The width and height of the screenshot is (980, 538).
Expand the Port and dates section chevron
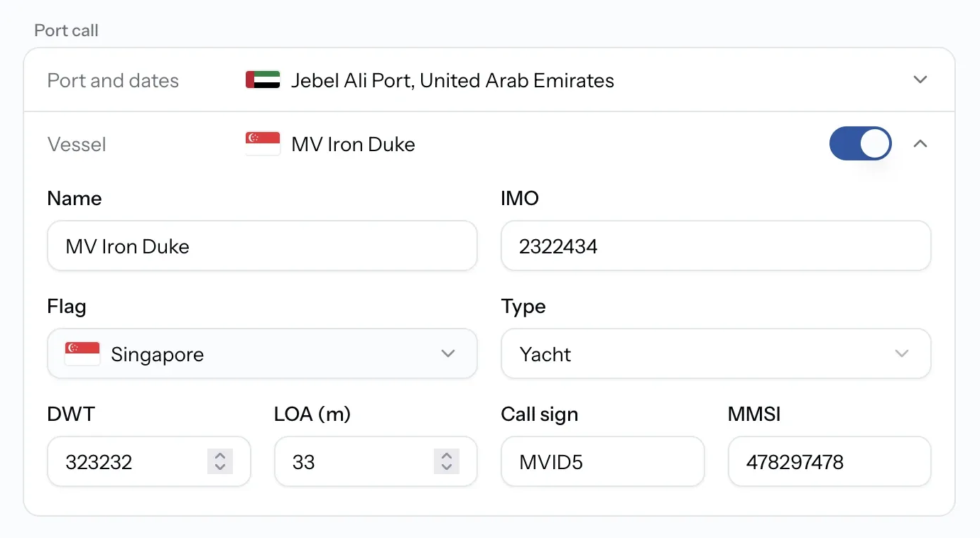pyautogui.click(x=920, y=79)
